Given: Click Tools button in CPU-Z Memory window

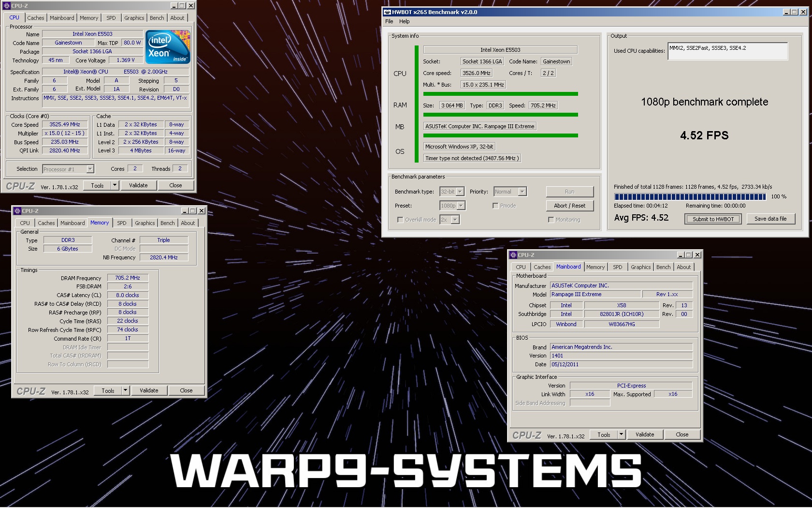Looking at the screenshot, I should [x=108, y=390].
